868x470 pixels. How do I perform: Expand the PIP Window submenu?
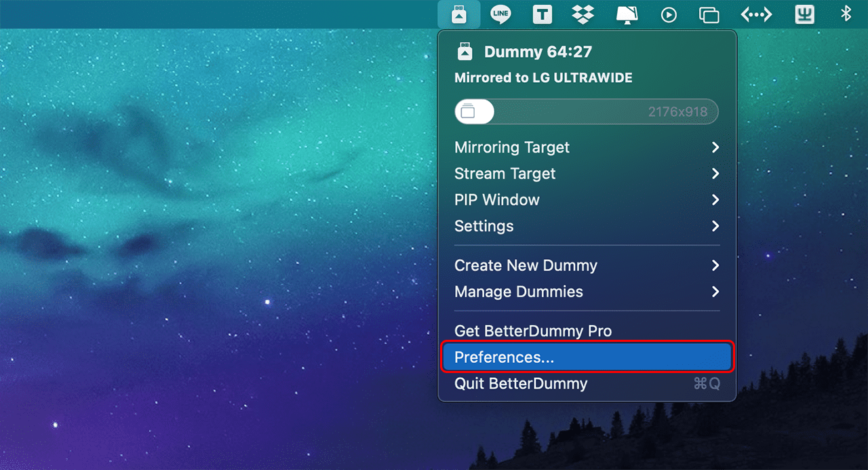(587, 199)
